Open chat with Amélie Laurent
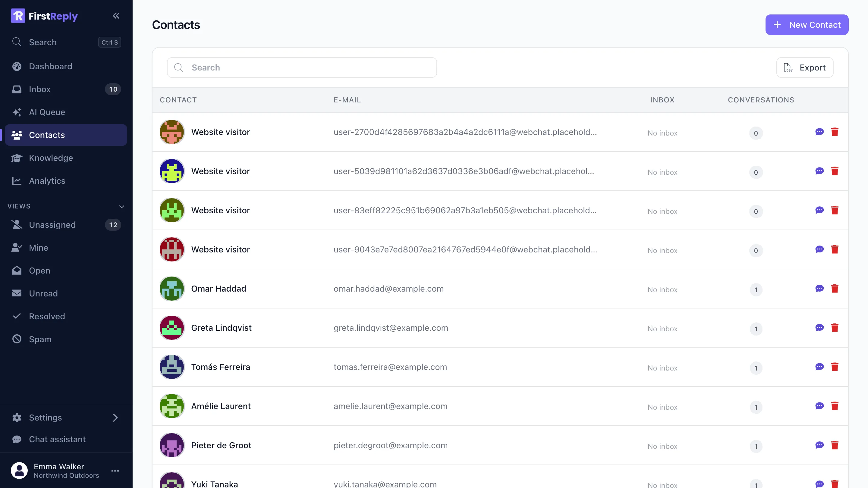868x488 pixels. (x=819, y=406)
